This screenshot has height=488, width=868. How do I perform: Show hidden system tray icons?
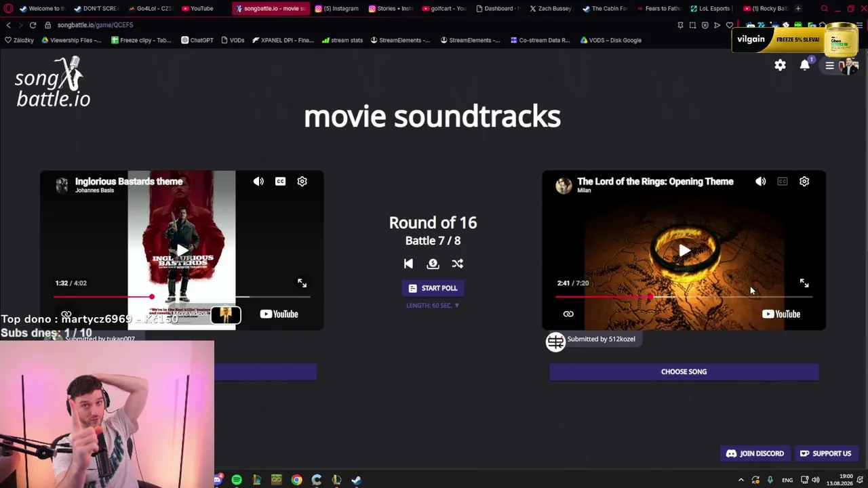tap(741, 480)
